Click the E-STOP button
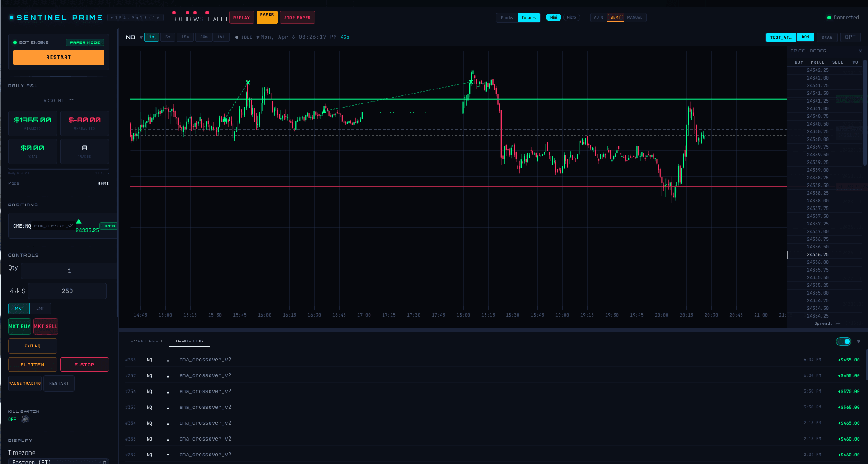868x464 pixels. click(x=84, y=365)
